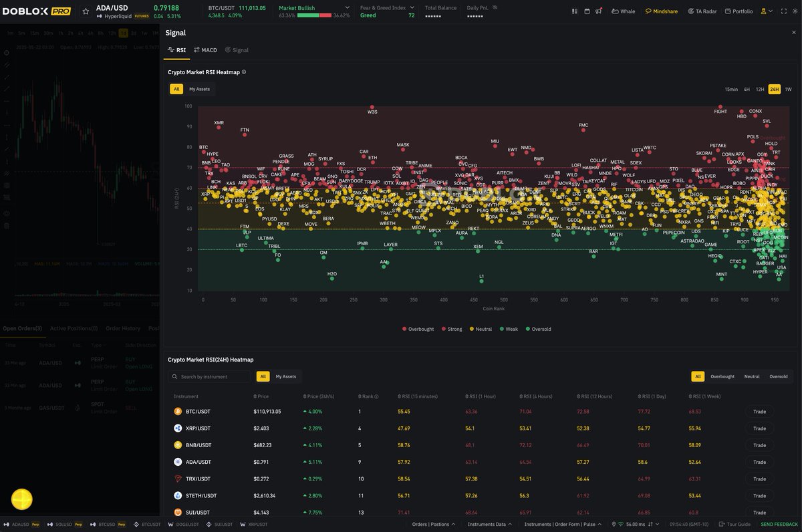Open the Mindshare view
Viewport: 802px width, 532px height.
pyautogui.click(x=662, y=11)
